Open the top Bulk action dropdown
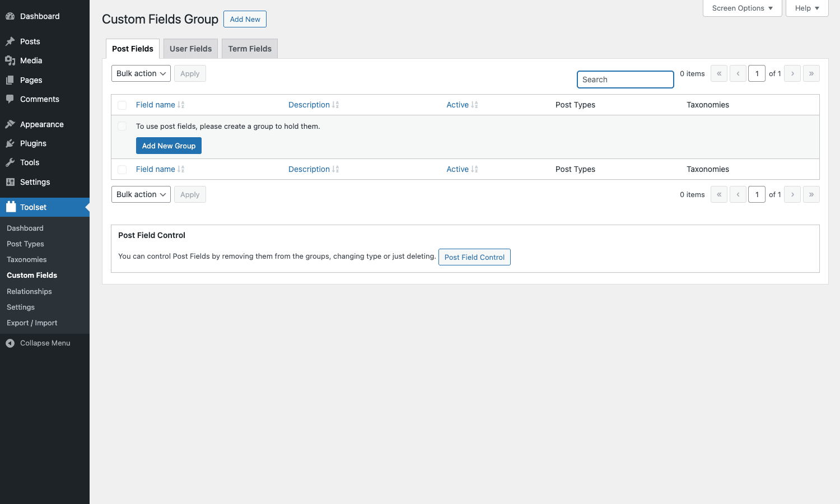This screenshot has height=504, width=840. [141, 73]
